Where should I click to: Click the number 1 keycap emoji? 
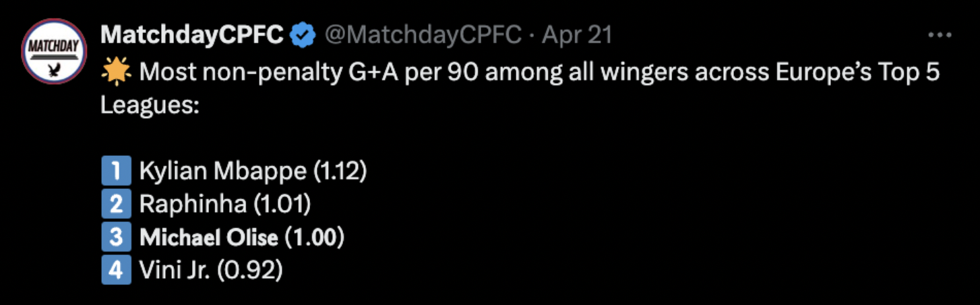point(115,171)
